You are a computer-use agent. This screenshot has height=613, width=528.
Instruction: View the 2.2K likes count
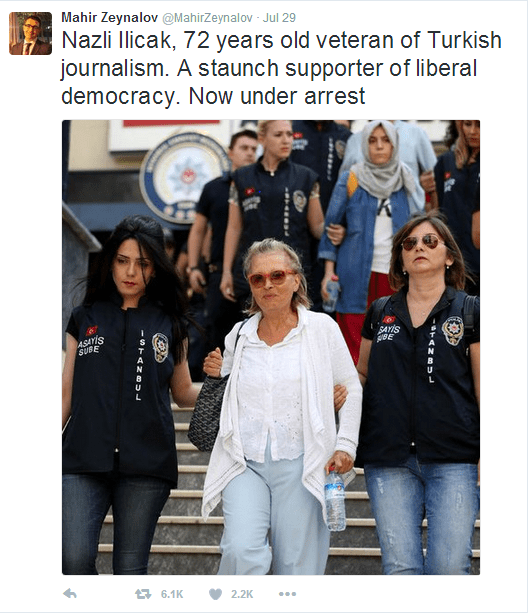pyautogui.click(x=242, y=594)
